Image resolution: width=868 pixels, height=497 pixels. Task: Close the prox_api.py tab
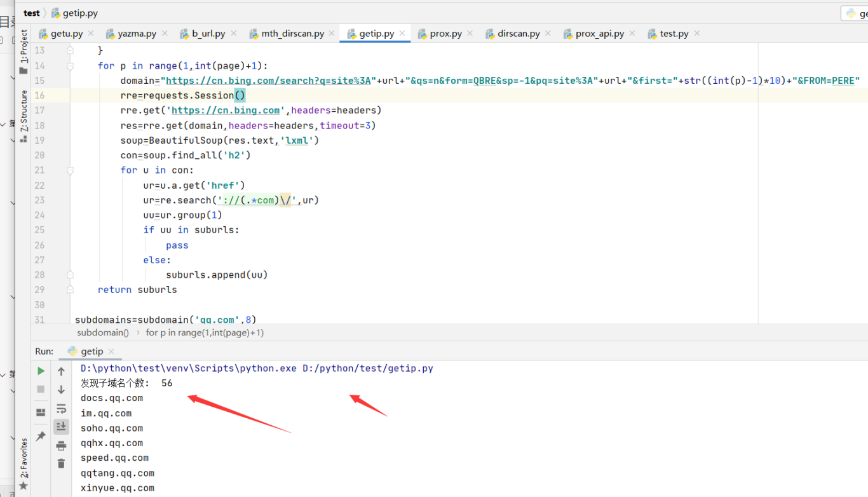point(632,33)
